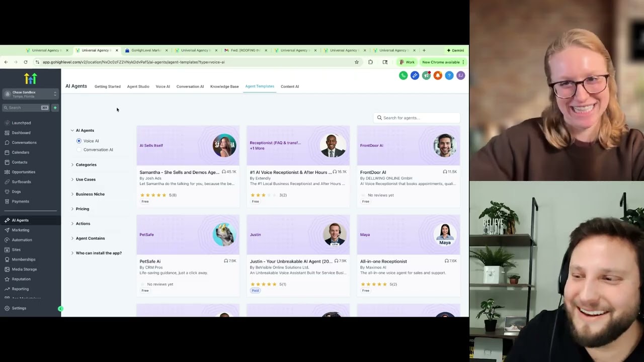
Task: Select the Conversation AI radio button
Action: (79, 150)
